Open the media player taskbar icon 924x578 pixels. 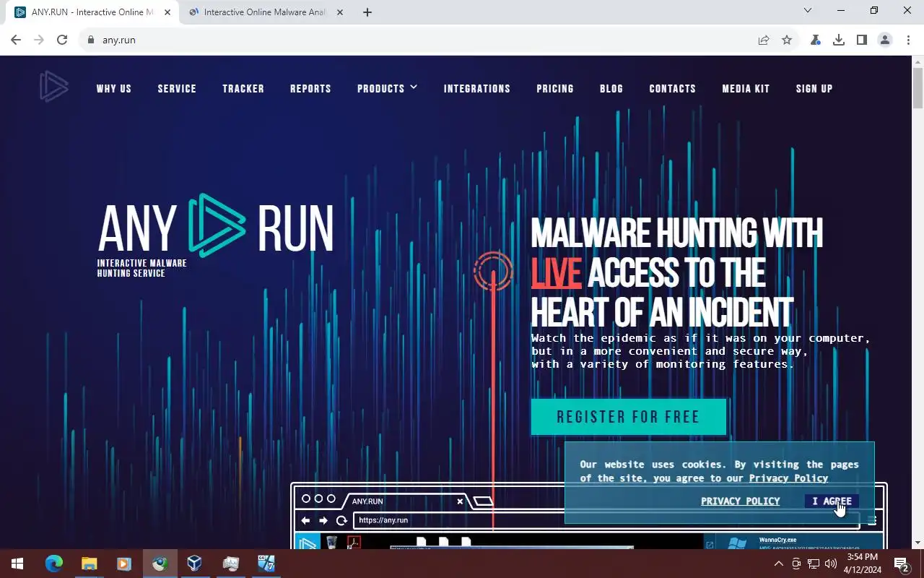(x=123, y=564)
